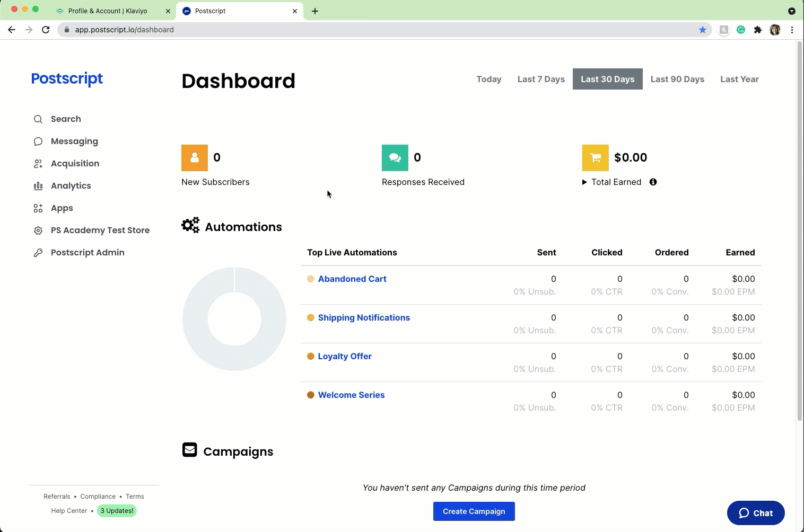The width and height of the screenshot is (804, 532).
Task: Select the Last 90 Days range
Action: pyautogui.click(x=677, y=79)
